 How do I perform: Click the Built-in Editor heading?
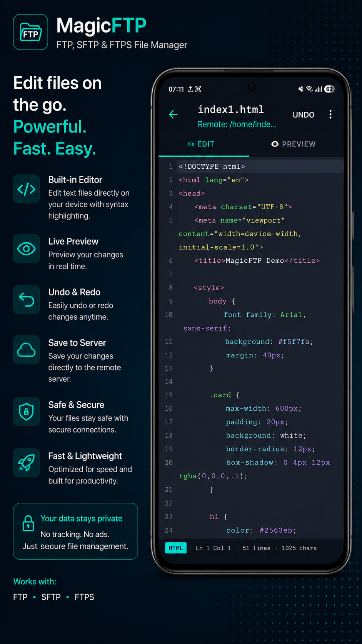tap(75, 180)
